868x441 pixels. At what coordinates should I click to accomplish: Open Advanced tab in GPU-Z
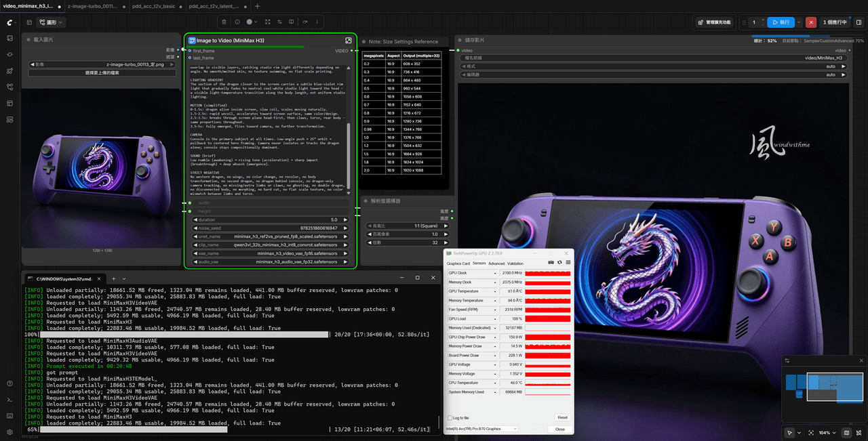496,264
